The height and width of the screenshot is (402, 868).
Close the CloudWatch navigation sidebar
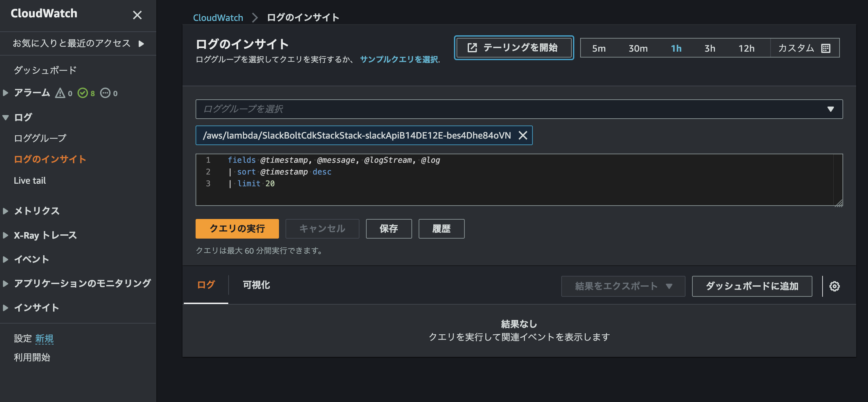(137, 15)
